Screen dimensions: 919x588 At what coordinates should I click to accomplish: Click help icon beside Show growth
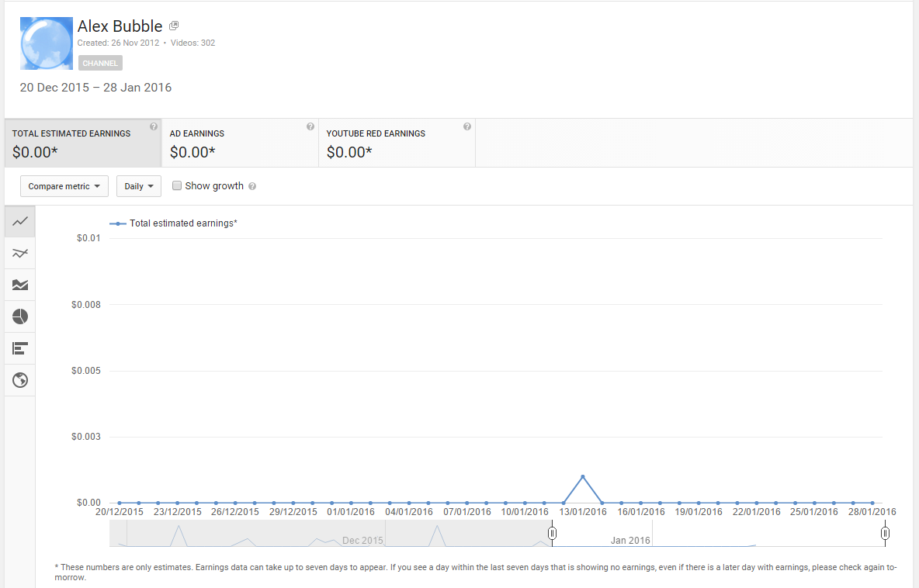[x=252, y=187]
